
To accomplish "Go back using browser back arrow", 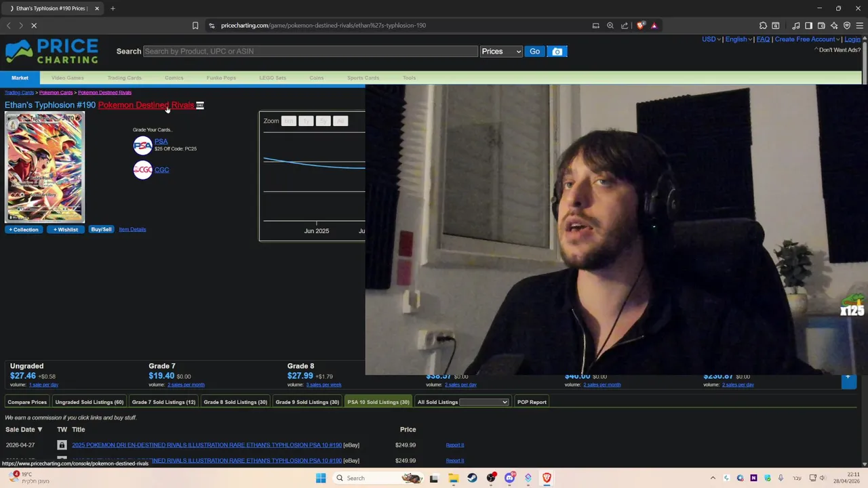I will click(9, 26).
